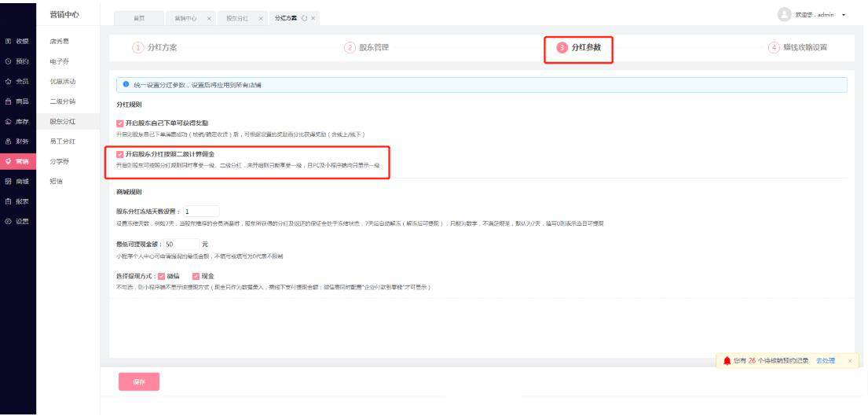Refresh the 分红方案 tab with reload icon
868x416 pixels.
pyautogui.click(x=302, y=17)
